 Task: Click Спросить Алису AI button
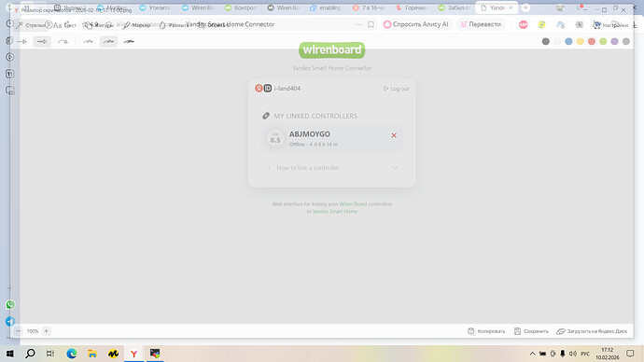[x=416, y=24]
